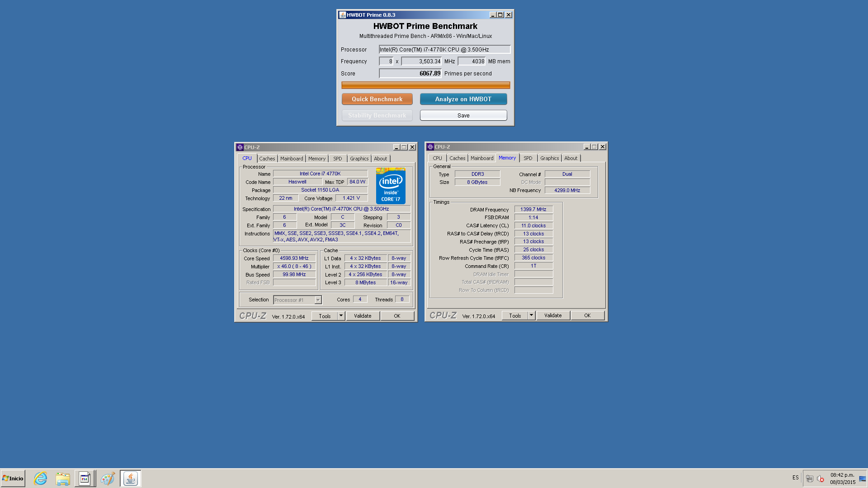Select Memory tab in right CPU-Z window
The width and height of the screenshot is (868, 488).
click(507, 158)
